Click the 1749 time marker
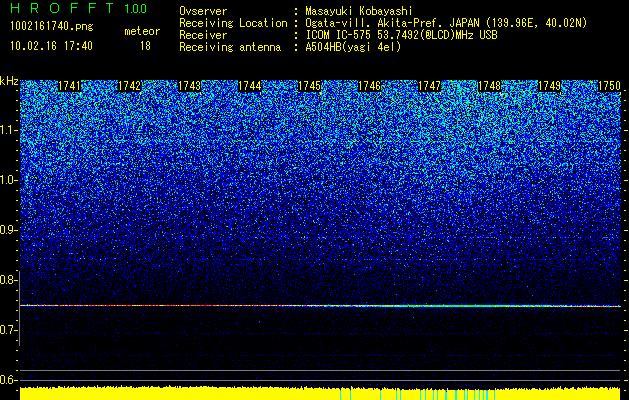 (x=549, y=86)
